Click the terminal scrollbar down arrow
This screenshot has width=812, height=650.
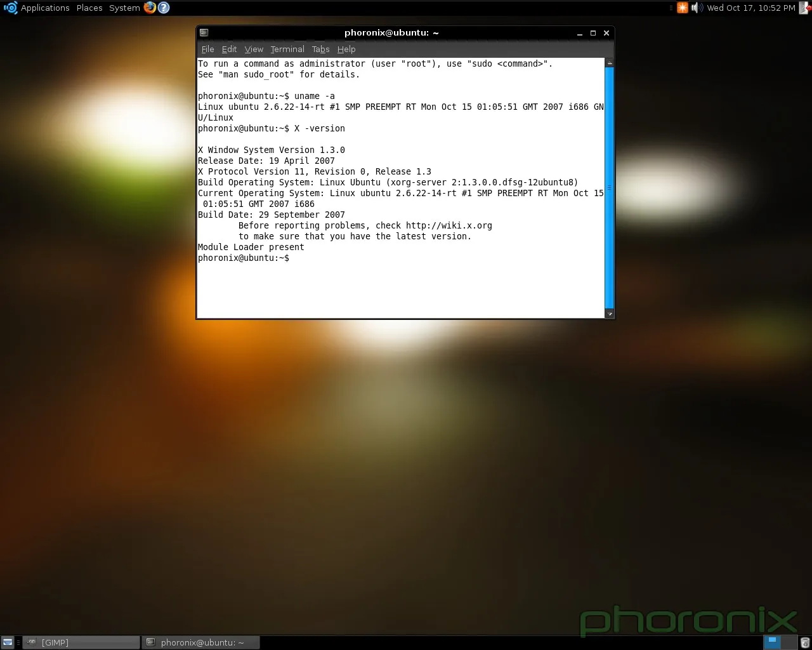(x=610, y=314)
